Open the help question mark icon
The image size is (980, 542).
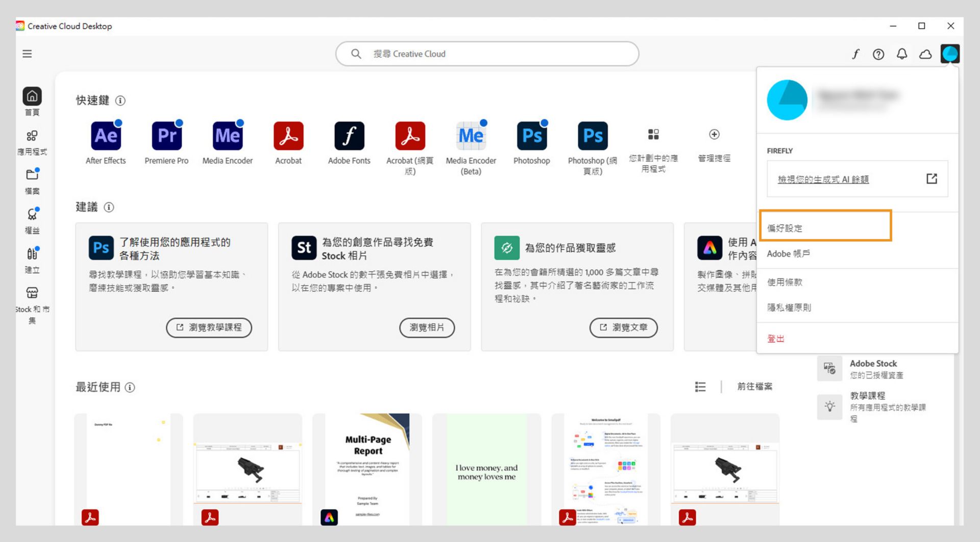click(x=878, y=54)
